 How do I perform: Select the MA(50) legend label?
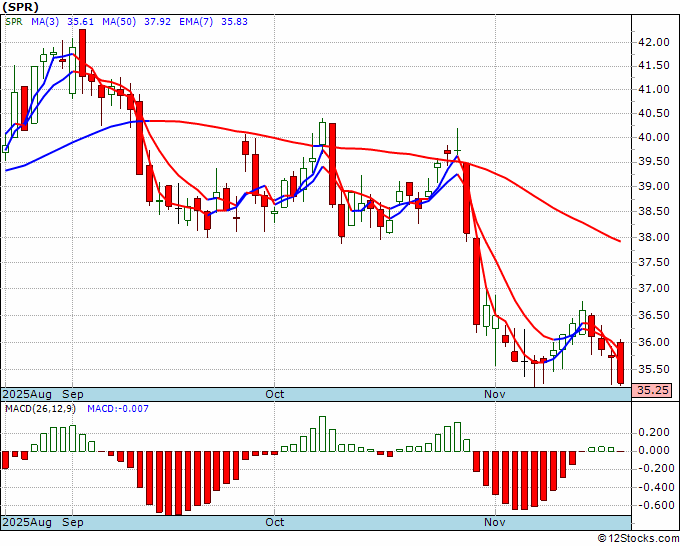pyautogui.click(x=119, y=22)
